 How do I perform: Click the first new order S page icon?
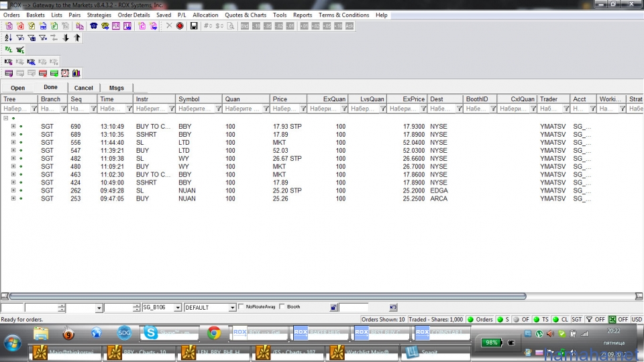pyautogui.click(x=9, y=26)
